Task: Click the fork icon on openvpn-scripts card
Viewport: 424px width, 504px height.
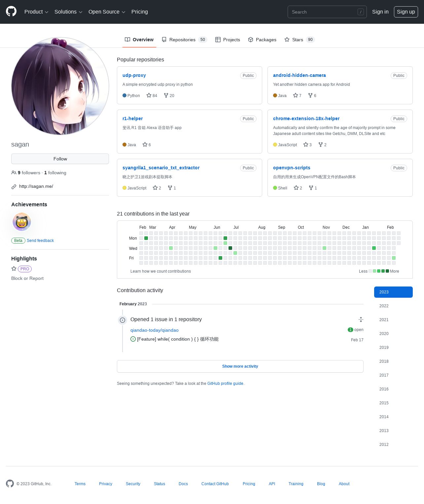Action: click(x=311, y=188)
